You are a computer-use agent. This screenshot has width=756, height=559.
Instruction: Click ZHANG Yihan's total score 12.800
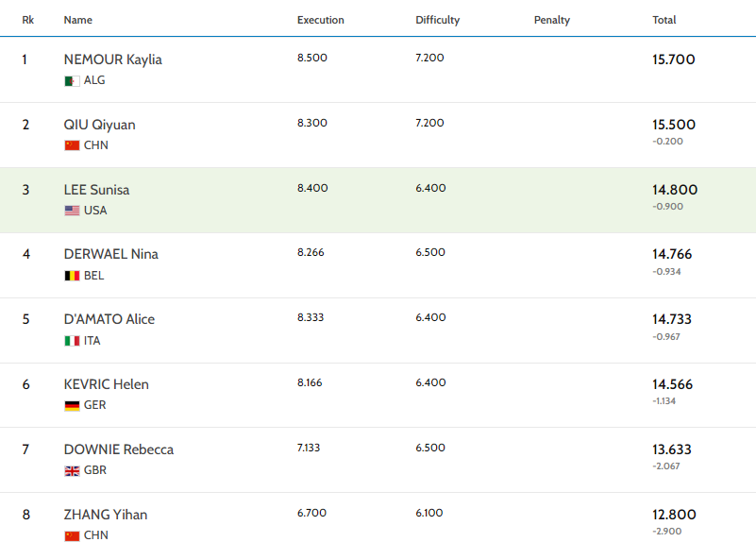pyautogui.click(x=674, y=514)
